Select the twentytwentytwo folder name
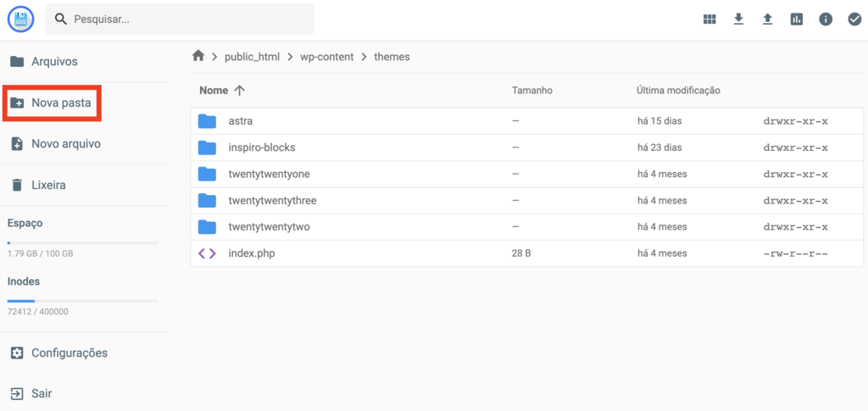Viewport: 868px width, 411px height. (x=269, y=227)
